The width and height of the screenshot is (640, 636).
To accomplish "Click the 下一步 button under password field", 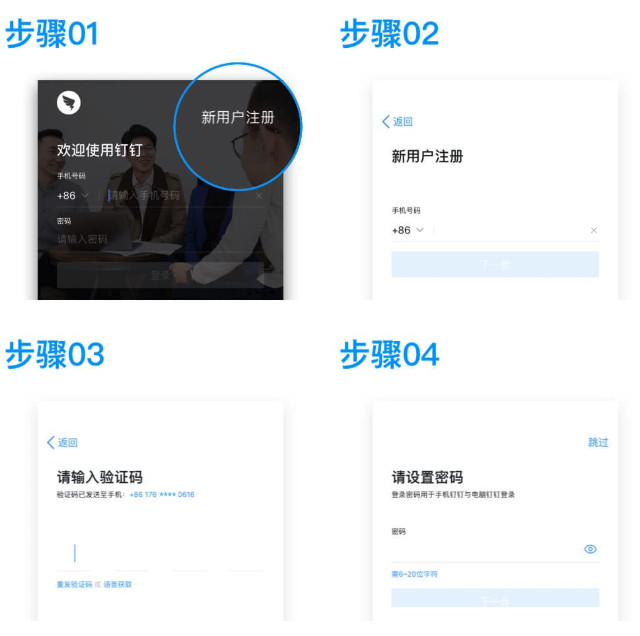I will pyautogui.click(x=495, y=598).
